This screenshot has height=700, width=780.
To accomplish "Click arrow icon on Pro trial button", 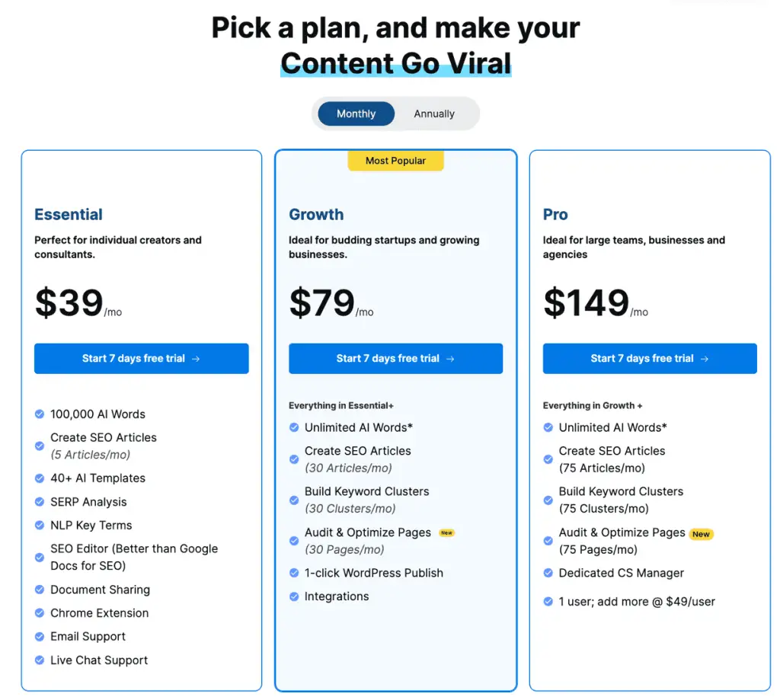I will 705,359.
